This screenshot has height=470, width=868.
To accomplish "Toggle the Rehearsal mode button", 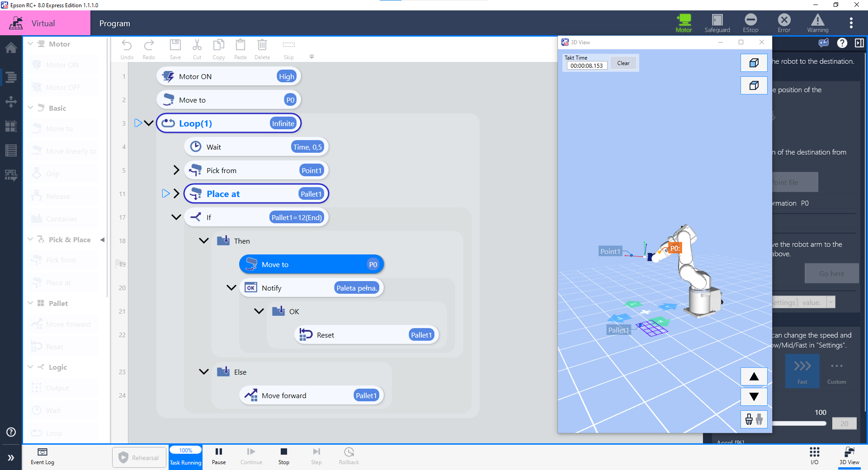I will [x=139, y=458].
